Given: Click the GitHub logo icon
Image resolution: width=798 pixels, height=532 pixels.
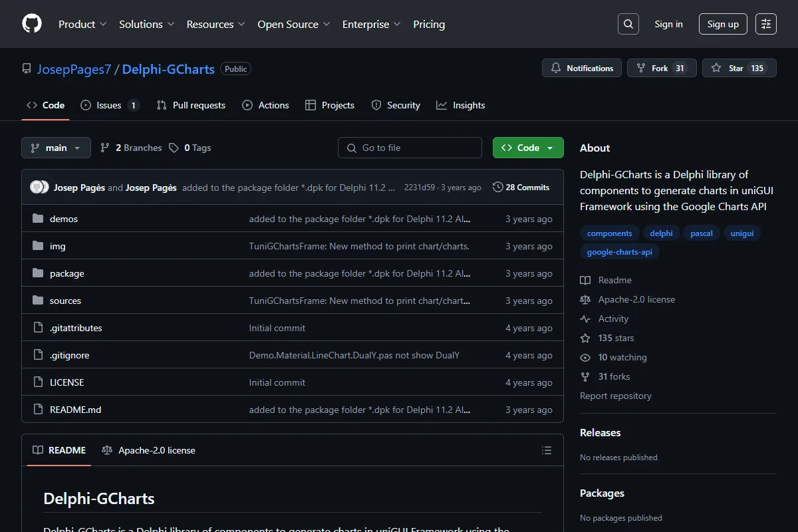Looking at the screenshot, I should point(32,24).
